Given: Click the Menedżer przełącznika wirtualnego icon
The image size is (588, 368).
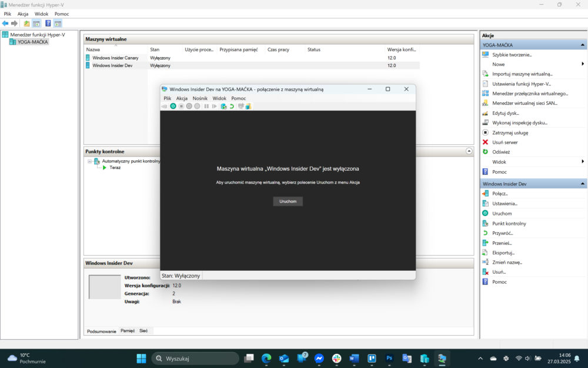Looking at the screenshot, I should (485, 93).
